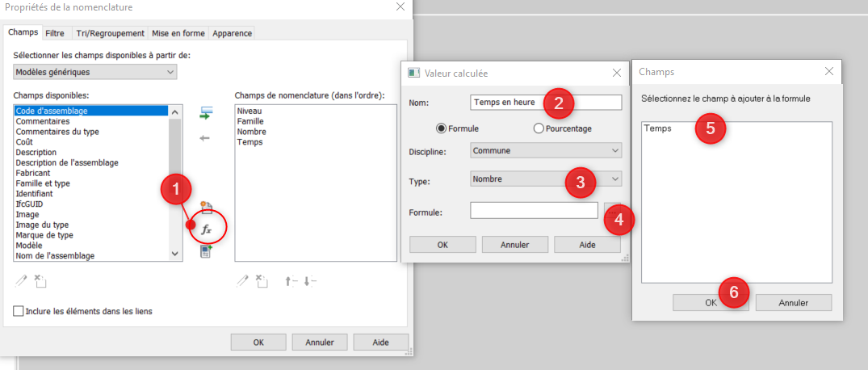Select the Formule radio button
Image resolution: width=868 pixels, height=370 pixels.
(441, 128)
